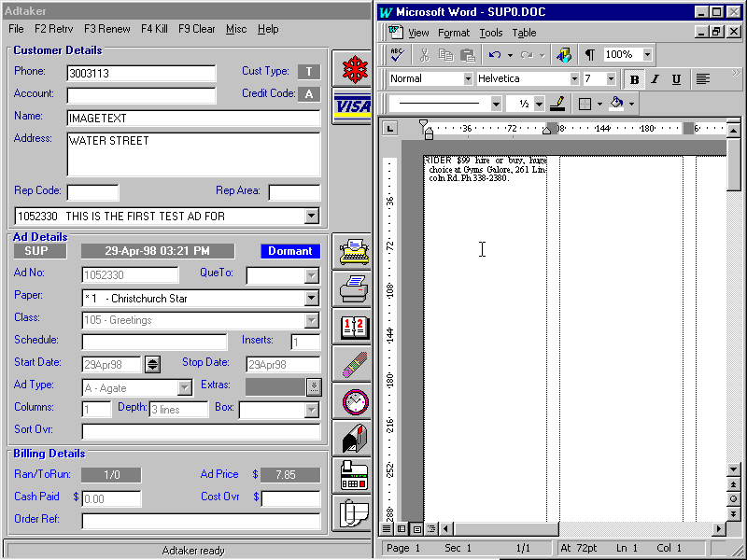The height and width of the screenshot is (560, 747).
Task: Click in the Order Ref input field
Action: coord(201,521)
